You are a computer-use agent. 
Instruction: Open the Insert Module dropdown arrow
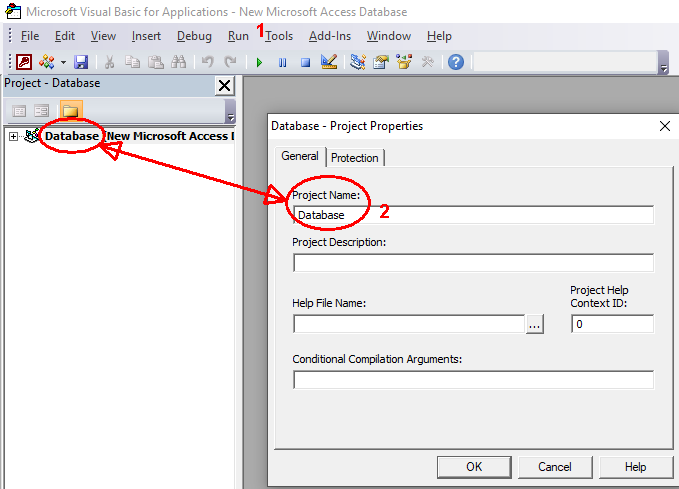click(x=63, y=62)
